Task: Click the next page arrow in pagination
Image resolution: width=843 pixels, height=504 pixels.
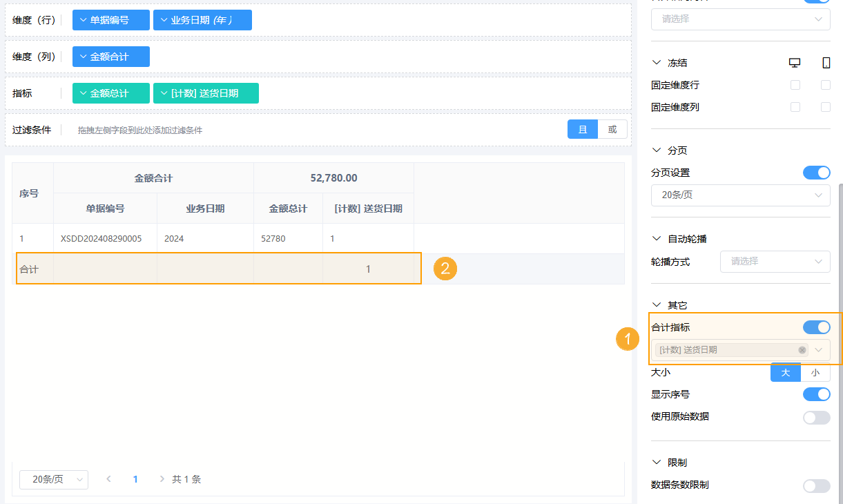Action: [161, 478]
